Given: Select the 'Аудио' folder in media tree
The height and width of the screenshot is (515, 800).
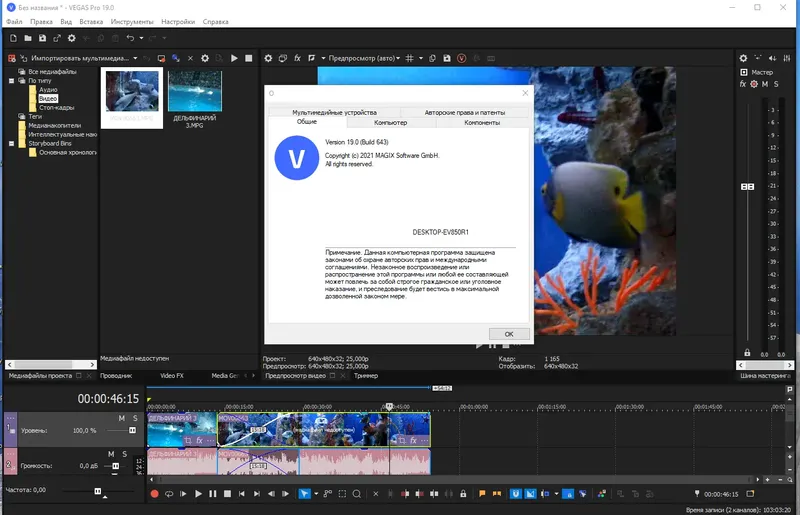Looking at the screenshot, I should pyautogui.click(x=48, y=90).
